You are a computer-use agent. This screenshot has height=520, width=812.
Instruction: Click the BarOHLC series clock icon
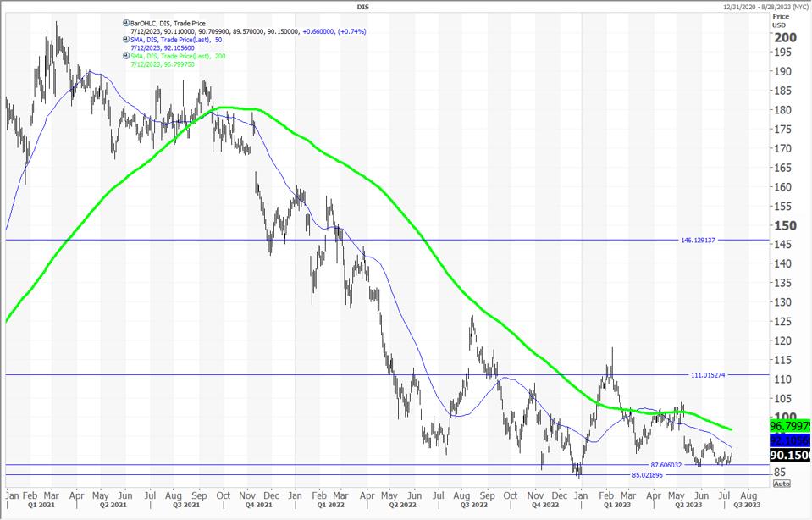[127, 24]
